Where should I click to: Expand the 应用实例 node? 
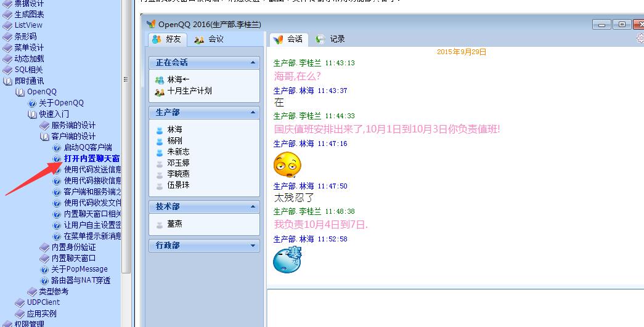(x=41, y=313)
